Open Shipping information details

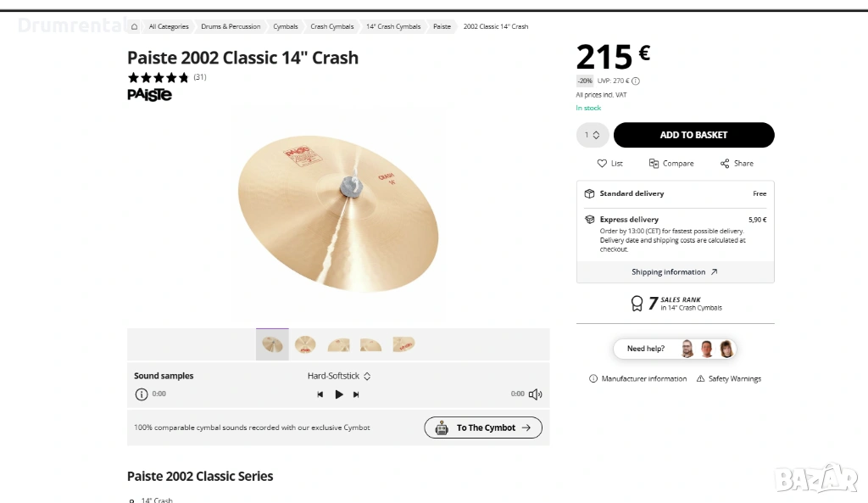[x=675, y=272]
